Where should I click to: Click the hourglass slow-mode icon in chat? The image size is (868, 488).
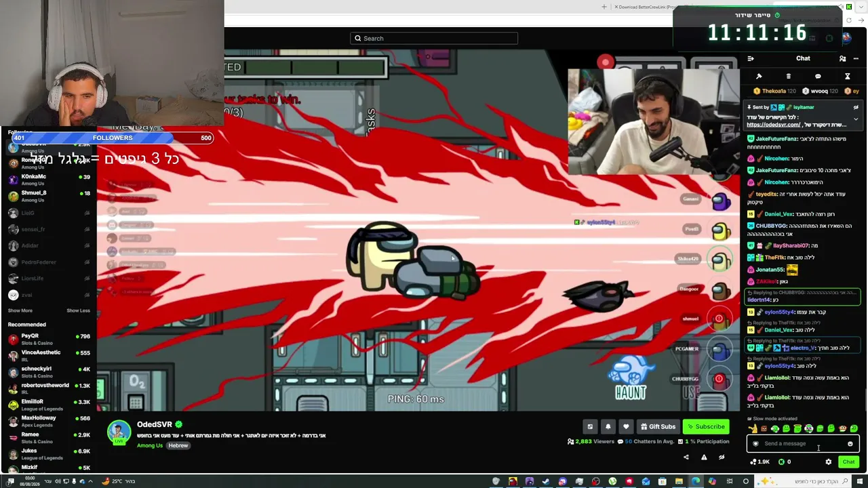[847, 77]
